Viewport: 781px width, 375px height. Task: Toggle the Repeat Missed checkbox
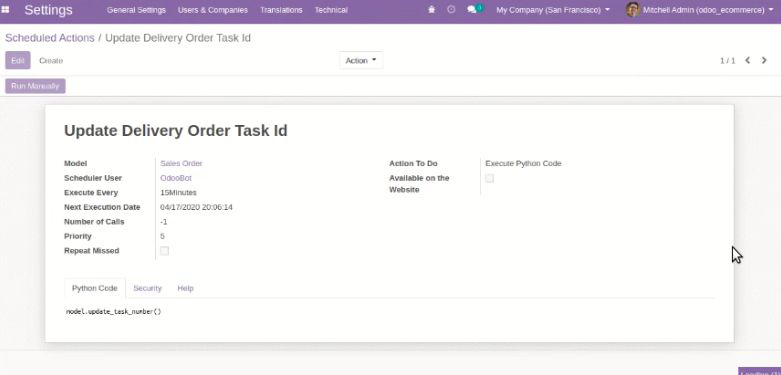point(164,251)
